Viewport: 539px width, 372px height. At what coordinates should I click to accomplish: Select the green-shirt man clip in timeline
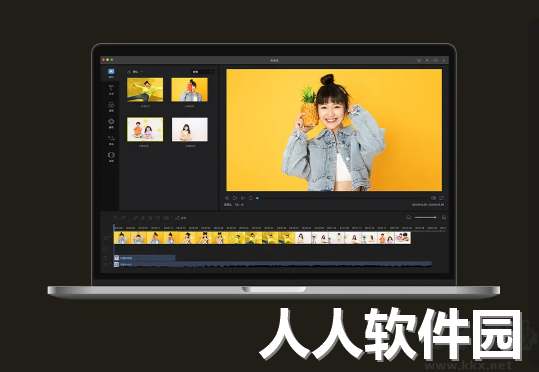262,238
